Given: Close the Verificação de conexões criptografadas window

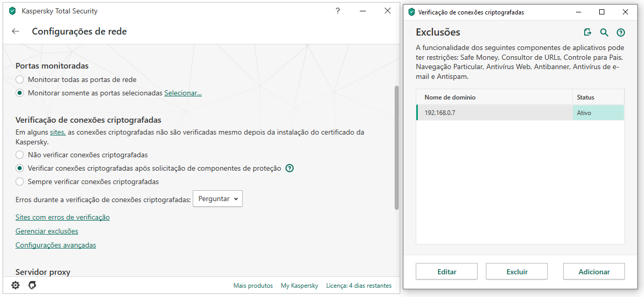Looking at the screenshot, I should pyautogui.click(x=625, y=12).
